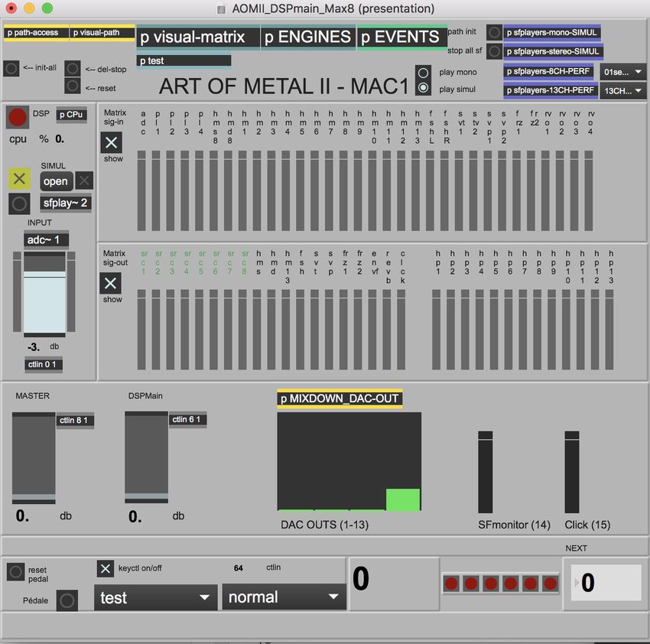Click the ctlin 6 1 object
Image resolution: width=650 pixels, height=644 pixels.
click(187, 420)
